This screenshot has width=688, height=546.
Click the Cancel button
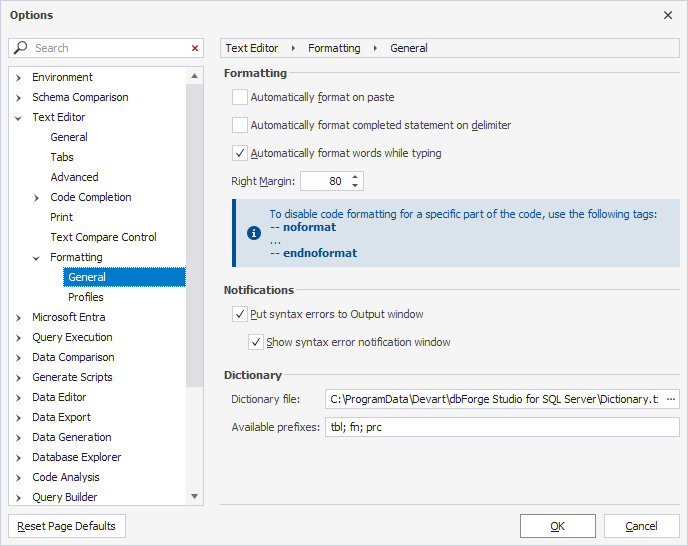tap(641, 526)
